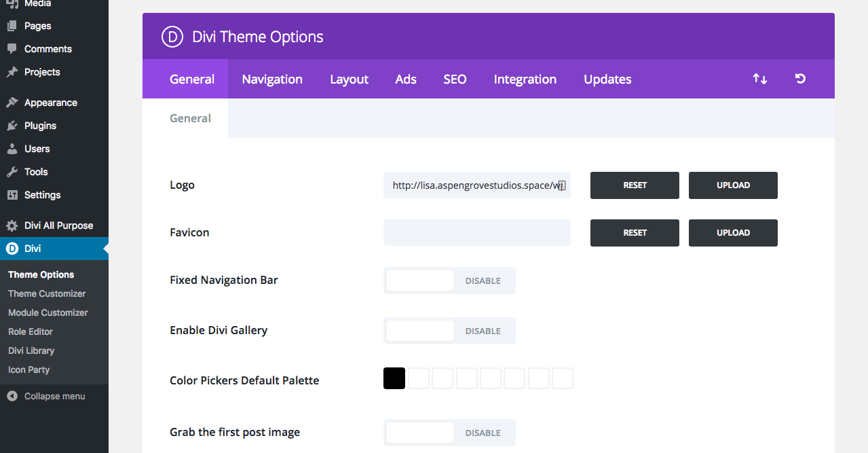Click the Enable Divi Gallery label
Image resolution: width=868 pixels, height=453 pixels.
(219, 330)
